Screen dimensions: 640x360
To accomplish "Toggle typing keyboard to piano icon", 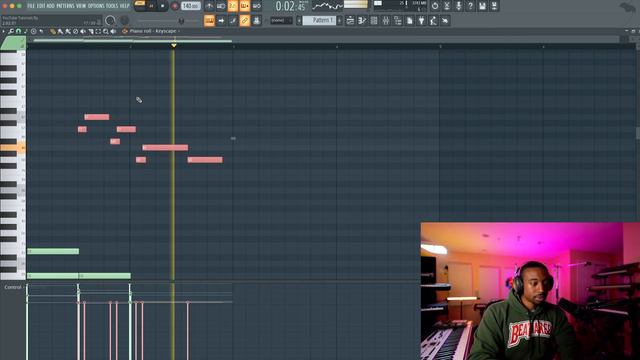I will click(209, 20).
